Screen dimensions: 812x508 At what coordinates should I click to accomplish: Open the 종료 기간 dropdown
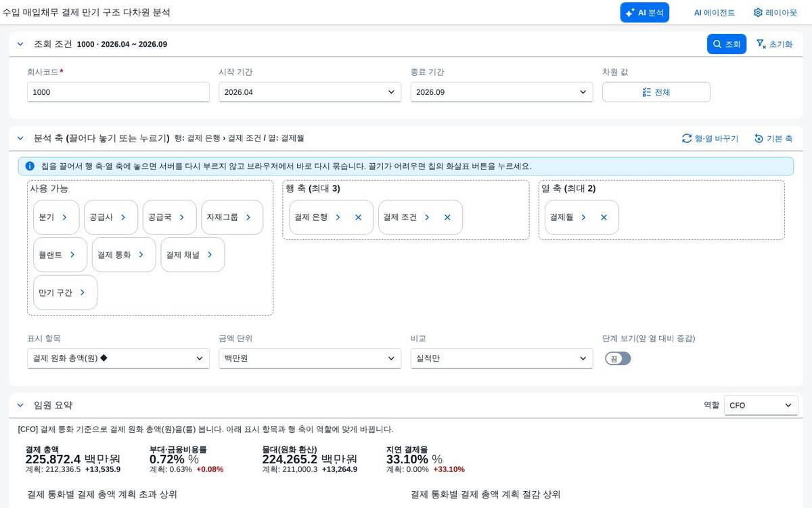(x=501, y=92)
